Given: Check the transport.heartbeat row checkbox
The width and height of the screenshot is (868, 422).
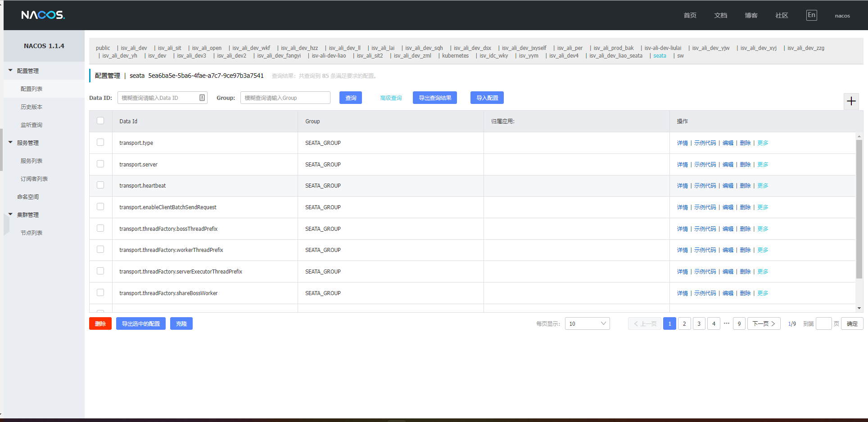Looking at the screenshot, I should pyautogui.click(x=100, y=185).
